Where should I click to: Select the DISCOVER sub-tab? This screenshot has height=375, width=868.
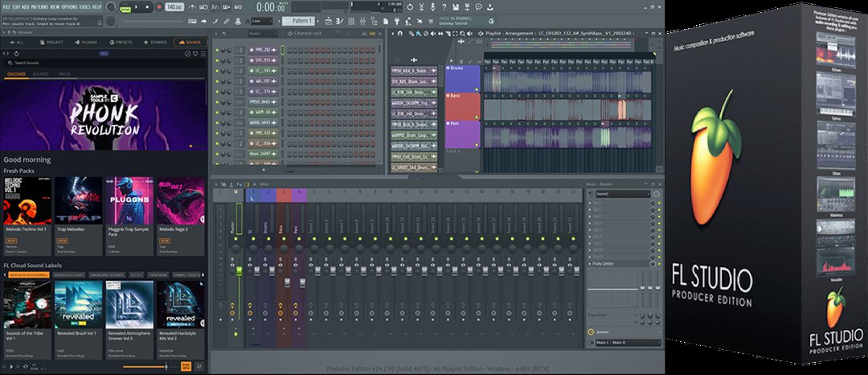pyautogui.click(x=16, y=74)
